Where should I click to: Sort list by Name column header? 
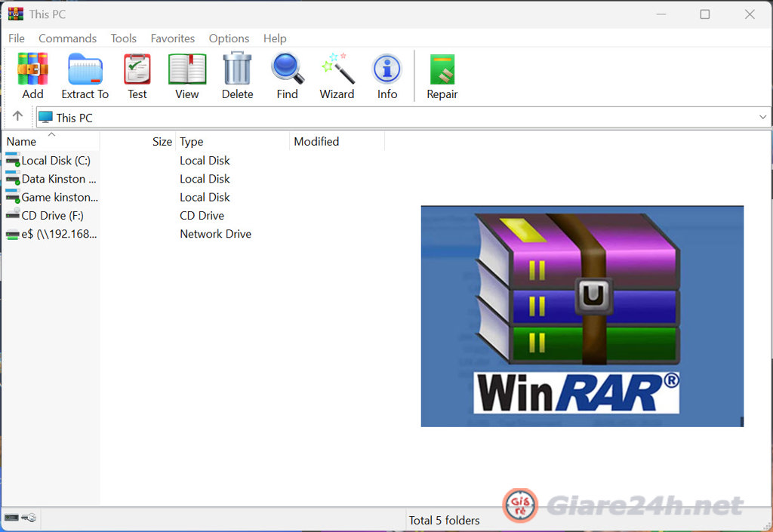(22, 142)
